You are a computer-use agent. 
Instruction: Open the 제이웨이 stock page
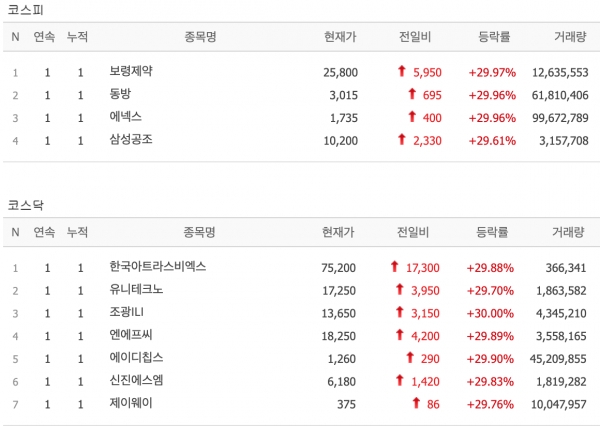tap(131, 403)
